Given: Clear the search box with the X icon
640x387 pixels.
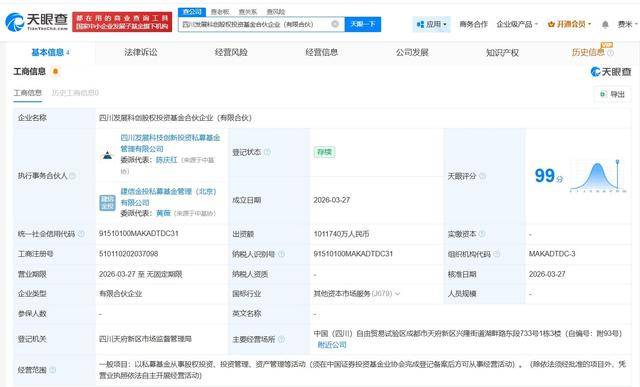Looking at the screenshot, I should (335, 24).
